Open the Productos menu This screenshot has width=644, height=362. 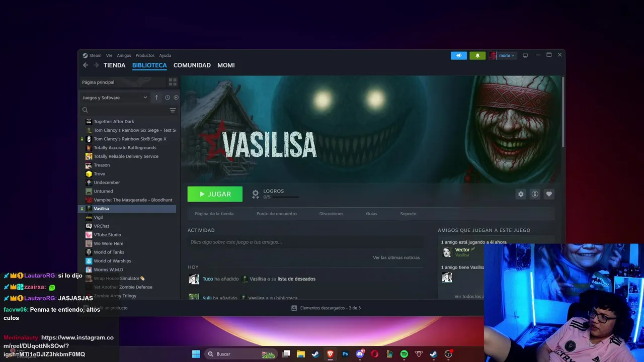pyautogui.click(x=145, y=55)
